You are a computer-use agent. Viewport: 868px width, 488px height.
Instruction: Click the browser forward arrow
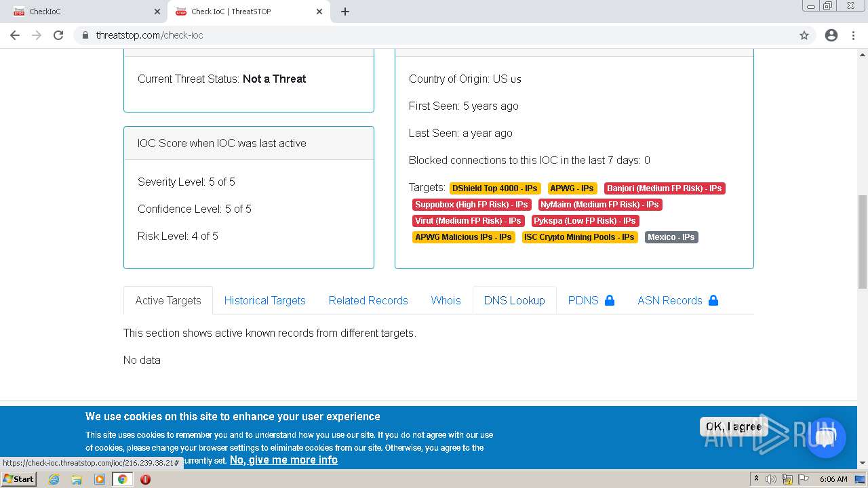tap(37, 35)
